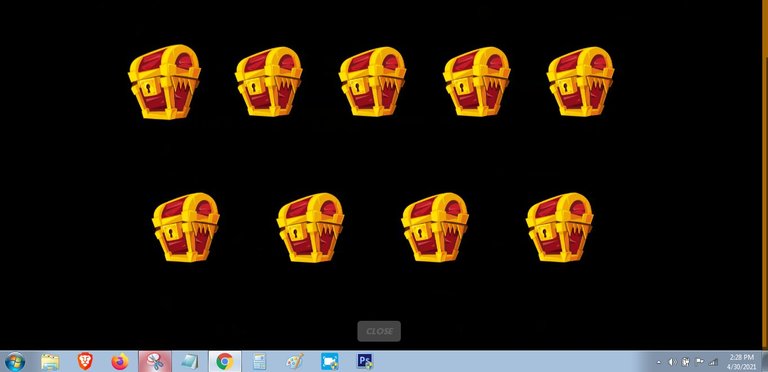Click the taskbar clock showing 2:28 PM
This screenshot has width=768, height=372.
point(742,362)
